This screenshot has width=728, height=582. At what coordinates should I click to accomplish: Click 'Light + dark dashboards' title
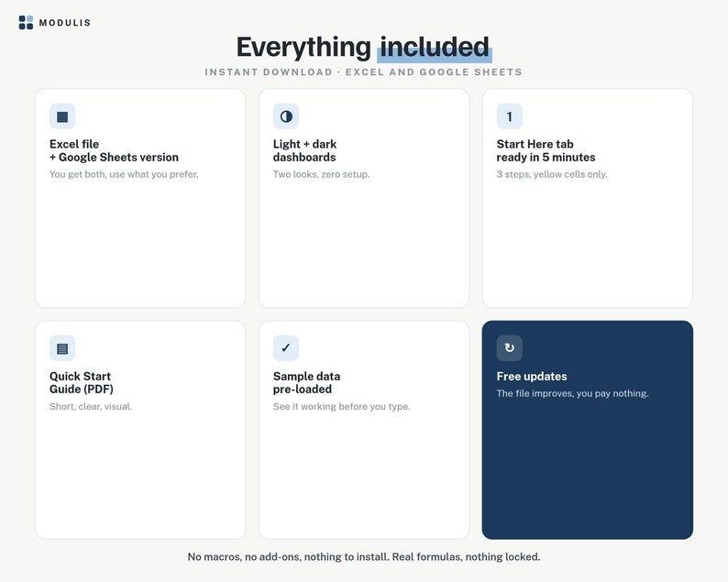pyautogui.click(x=304, y=150)
